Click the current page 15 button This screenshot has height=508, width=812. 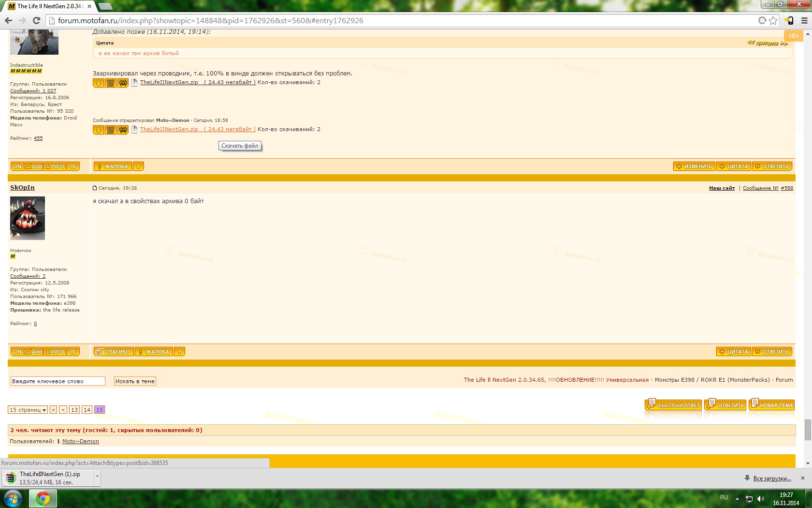pos(100,410)
